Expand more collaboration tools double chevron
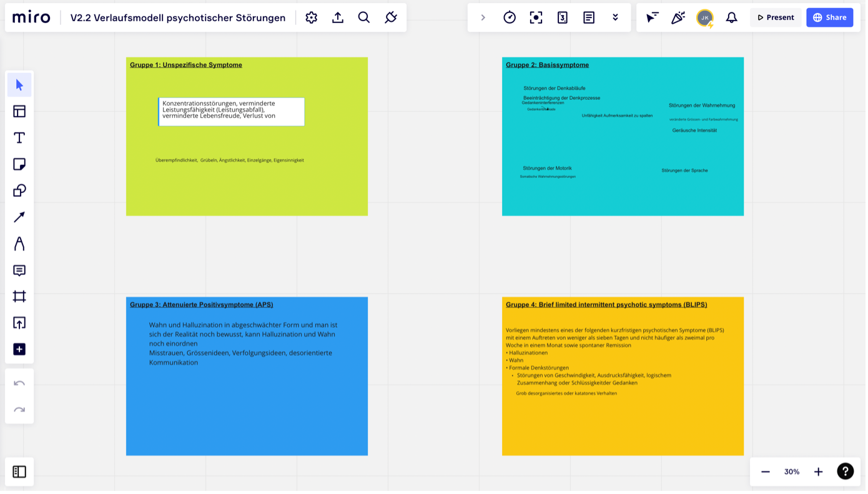Viewport: 868px width, 494px height. click(x=615, y=17)
